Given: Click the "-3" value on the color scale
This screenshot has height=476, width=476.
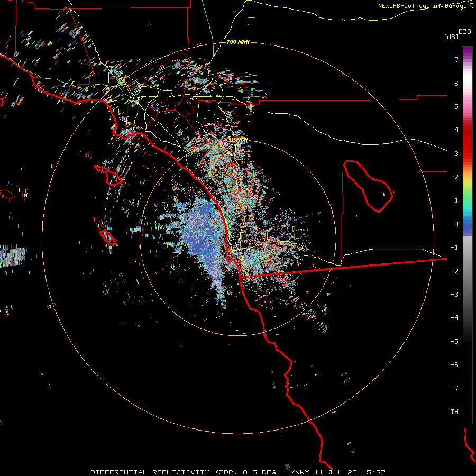Looking at the screenshot, I should 454,294.
